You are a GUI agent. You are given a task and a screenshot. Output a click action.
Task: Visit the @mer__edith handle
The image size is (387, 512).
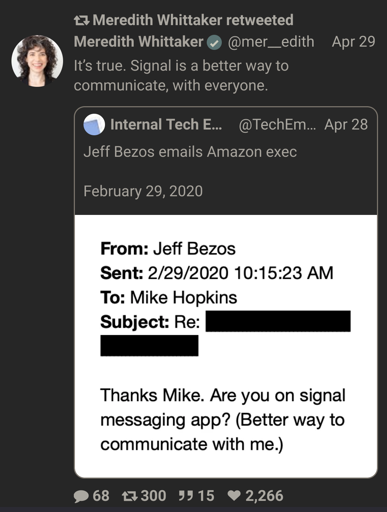tap(271, 42)
